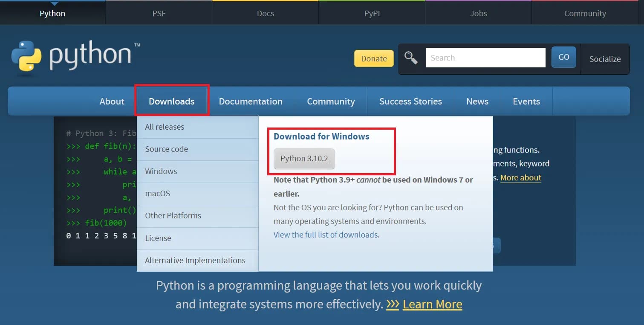Click the Donate button
Viewport: 644px width, 325px height.
tap(374, 58)
